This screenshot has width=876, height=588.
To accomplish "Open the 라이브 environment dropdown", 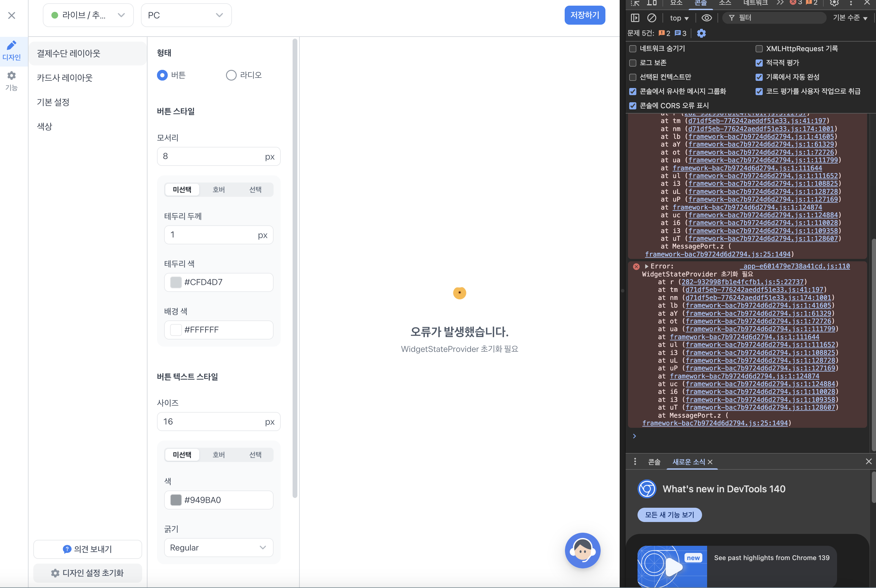I will coord(88,15).
